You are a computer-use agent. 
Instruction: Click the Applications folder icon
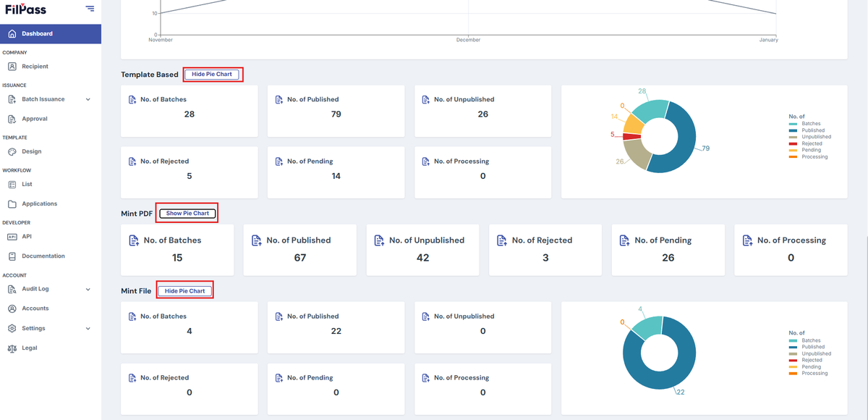point(12,204)
